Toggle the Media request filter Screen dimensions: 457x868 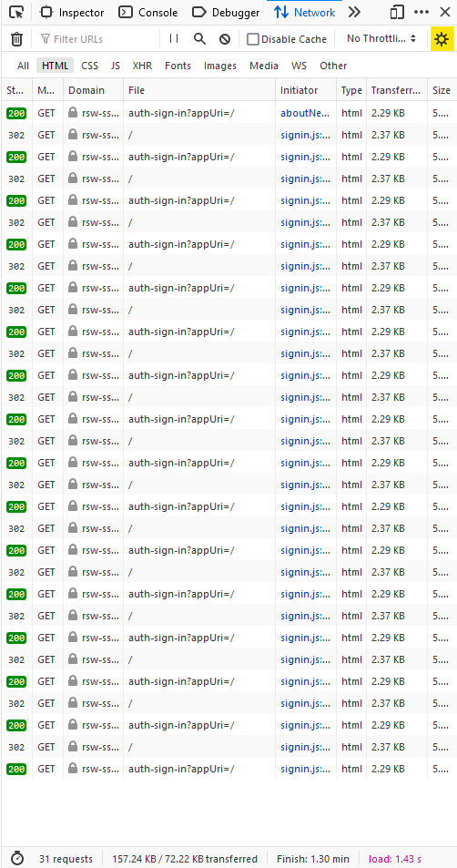[264, 66]
